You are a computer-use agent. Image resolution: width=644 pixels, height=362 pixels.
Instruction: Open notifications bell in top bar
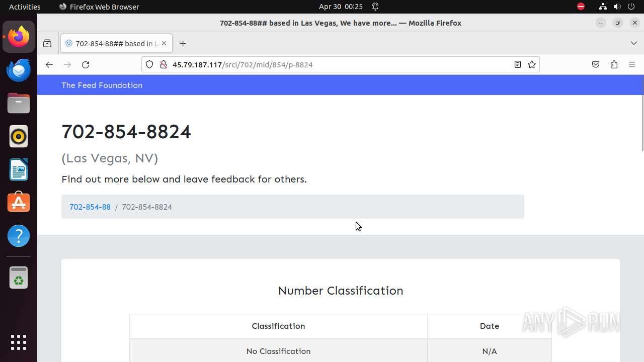[375, 7]
